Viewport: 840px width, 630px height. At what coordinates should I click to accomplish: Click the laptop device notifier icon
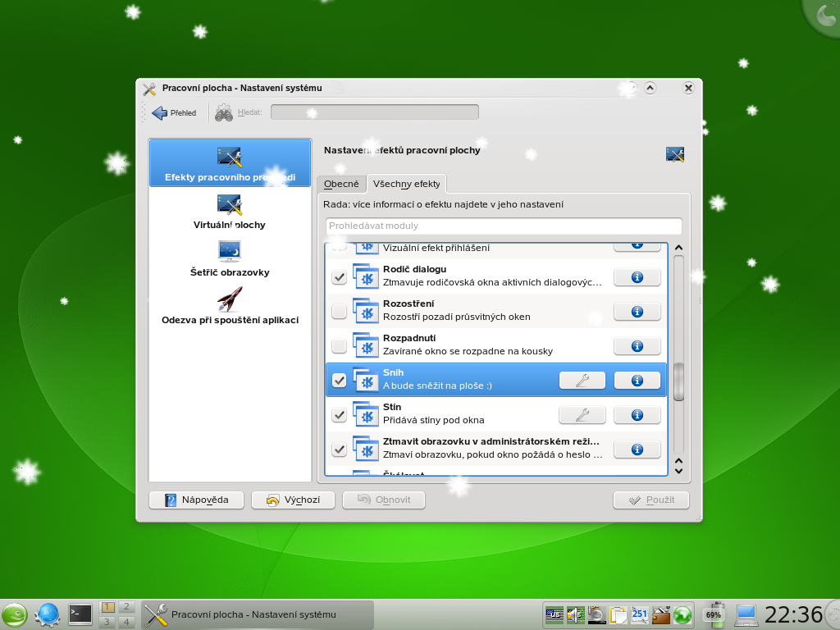click(x=745, y=615)
